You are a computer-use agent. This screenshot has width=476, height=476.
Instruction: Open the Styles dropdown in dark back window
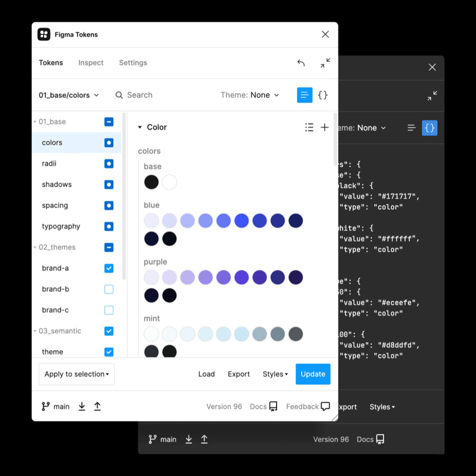(382, 407)
